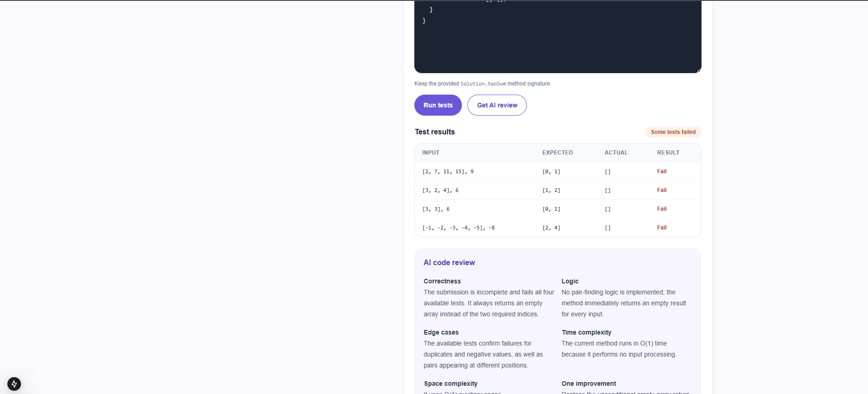Click the Fail result for [2, 7, 11, 15], 9

(662, 171)
